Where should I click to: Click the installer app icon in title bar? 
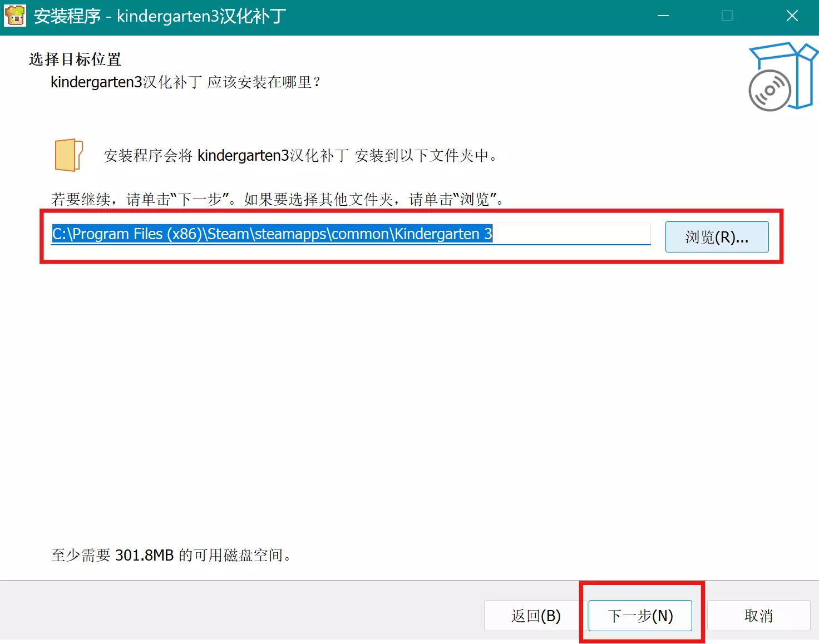(15, 16)
